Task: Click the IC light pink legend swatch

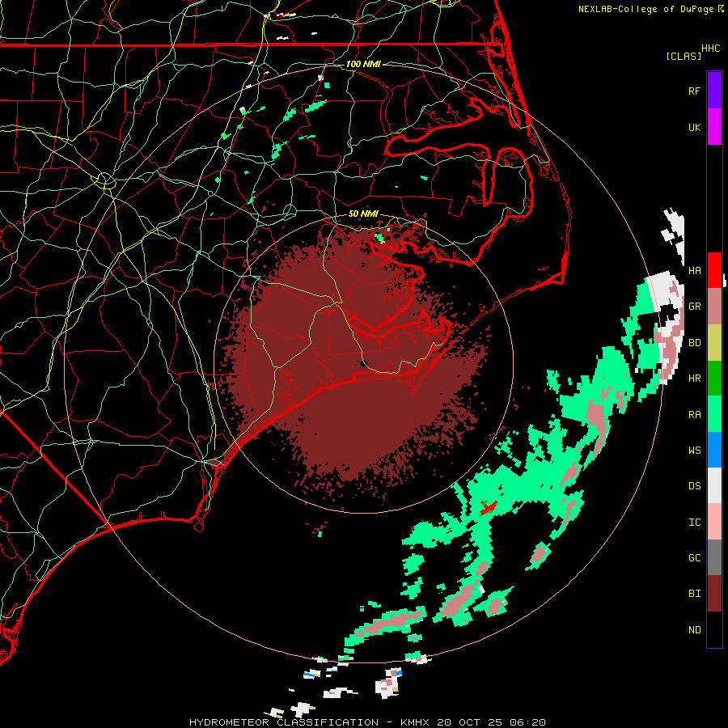Action: coord(714,522)
